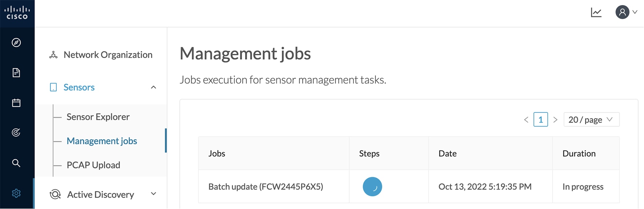Open the 20 / page size dropdown
This screenshot has width=644, height=209.
[591, 120]
